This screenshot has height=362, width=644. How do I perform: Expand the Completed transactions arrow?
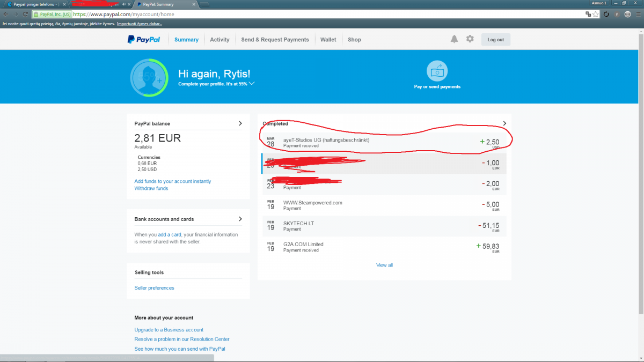[x=504, y=123]
